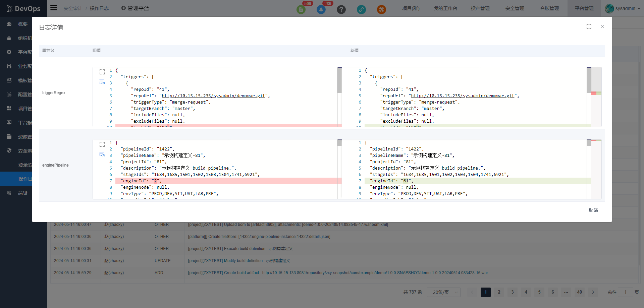Click the orange circular icon in header
This screenshot has height=308, width=644.
pos(381,9)
